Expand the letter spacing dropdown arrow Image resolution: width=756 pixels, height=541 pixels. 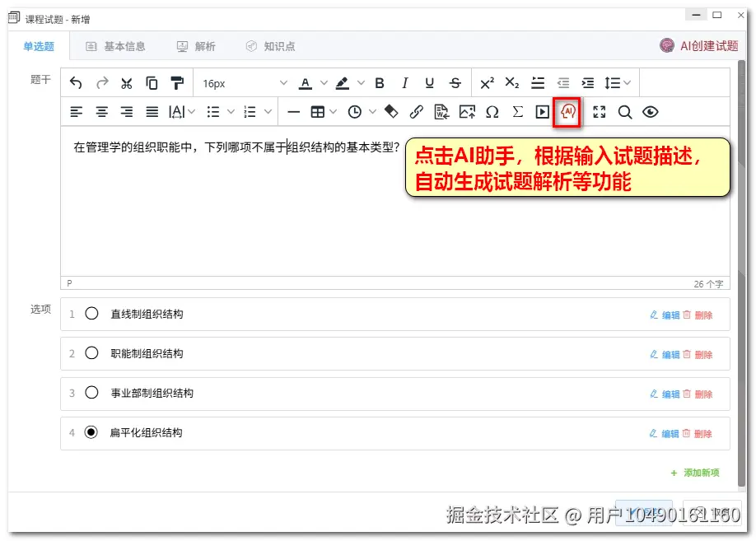[x=191, y=112]
